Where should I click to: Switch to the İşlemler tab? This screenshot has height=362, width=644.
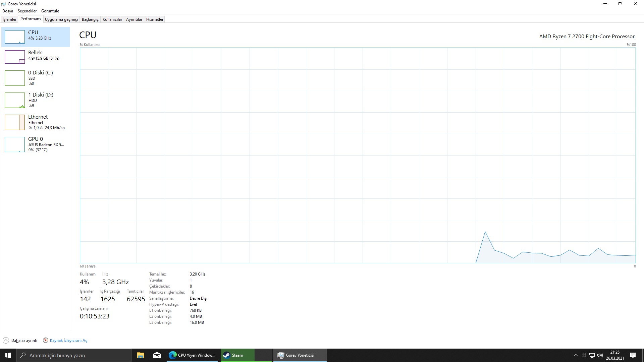[9, 19]
